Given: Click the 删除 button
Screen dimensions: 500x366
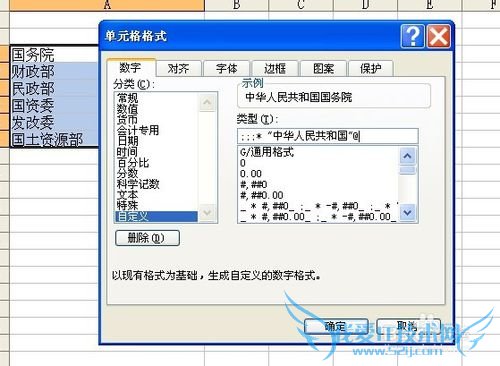Looking at the screenshot, I should click(147, 238).
